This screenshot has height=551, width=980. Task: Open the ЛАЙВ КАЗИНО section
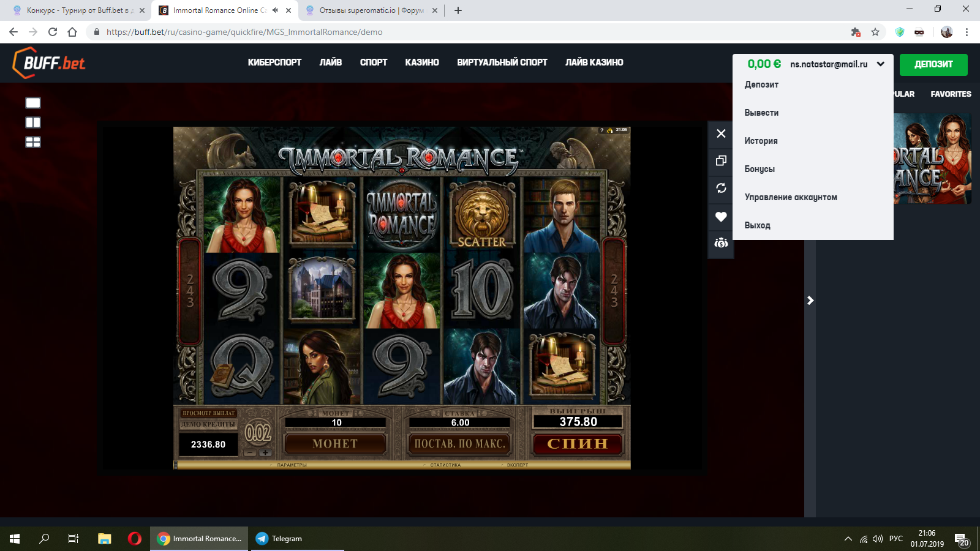tap(594, 62)
